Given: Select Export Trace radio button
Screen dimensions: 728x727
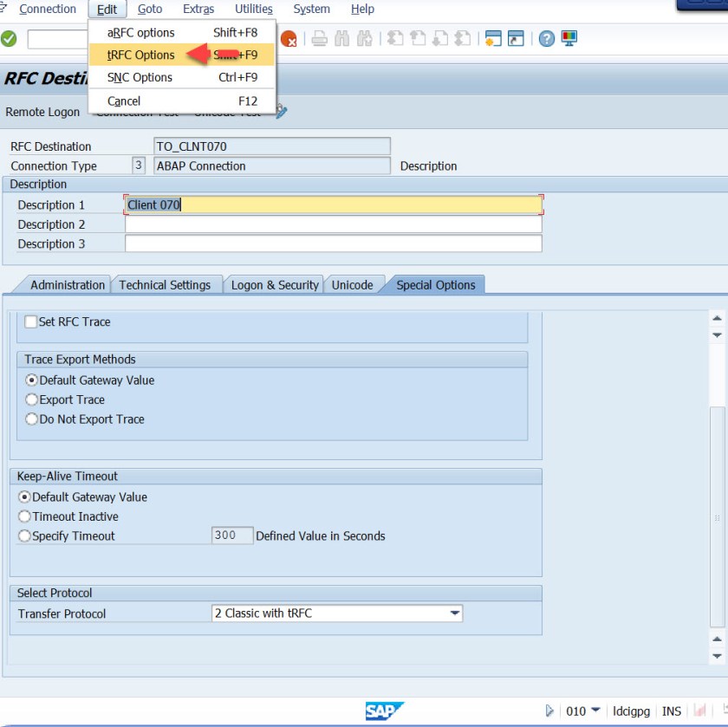Looking at the screenshot, I should point(32,399).
